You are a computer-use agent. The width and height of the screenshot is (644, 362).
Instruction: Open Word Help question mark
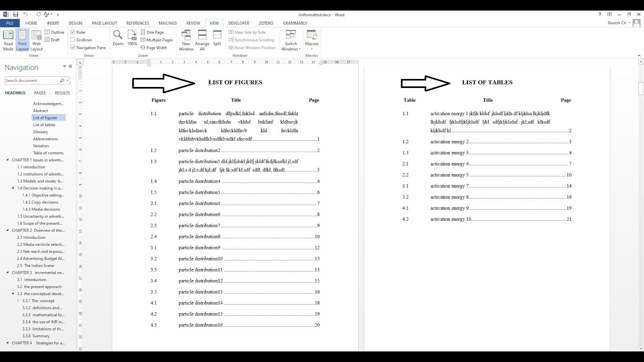point(600,15)
